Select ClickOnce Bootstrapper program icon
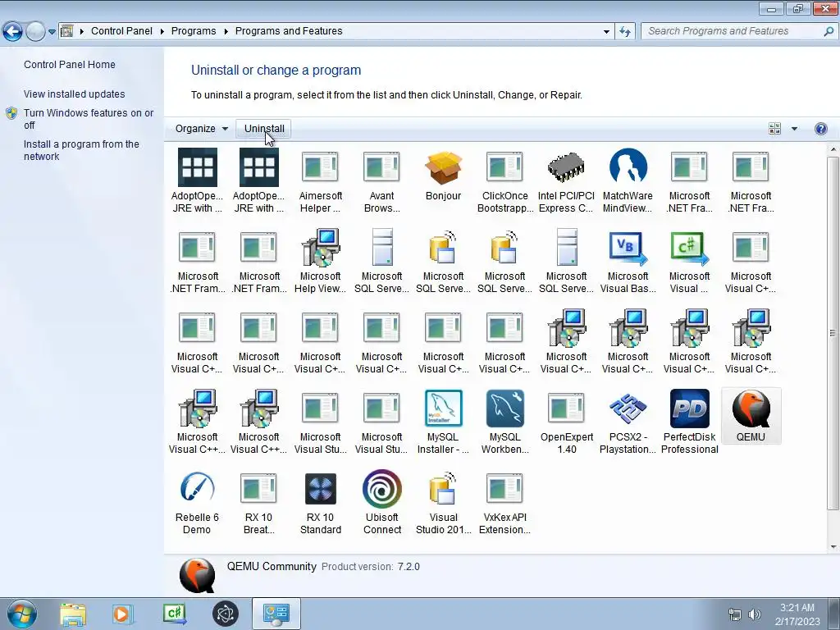 pos(504,167)
